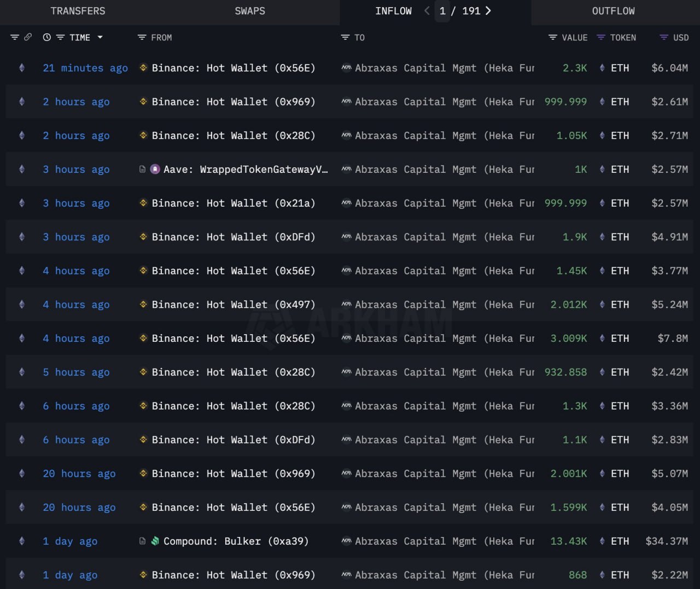Expand the TIME sort dropdown arrow
700x589 pixels.
point(100,37)
